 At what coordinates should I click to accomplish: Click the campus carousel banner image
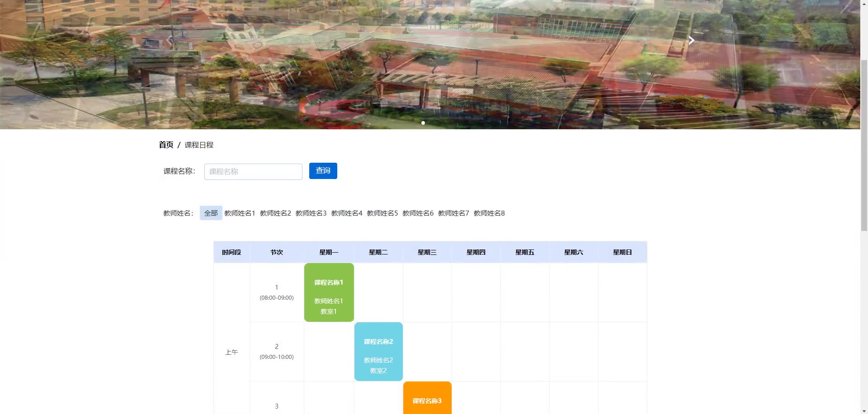[x=430, y=65]
